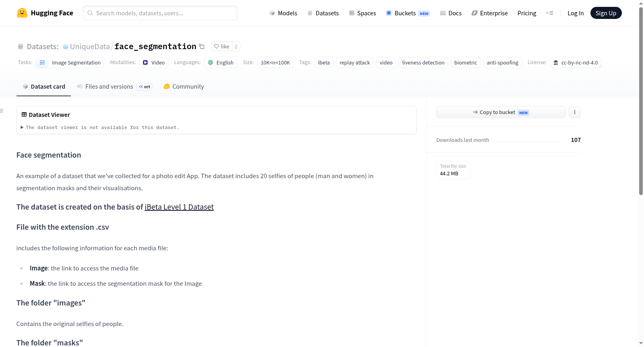Click the Sign Up button

point(606,13)
